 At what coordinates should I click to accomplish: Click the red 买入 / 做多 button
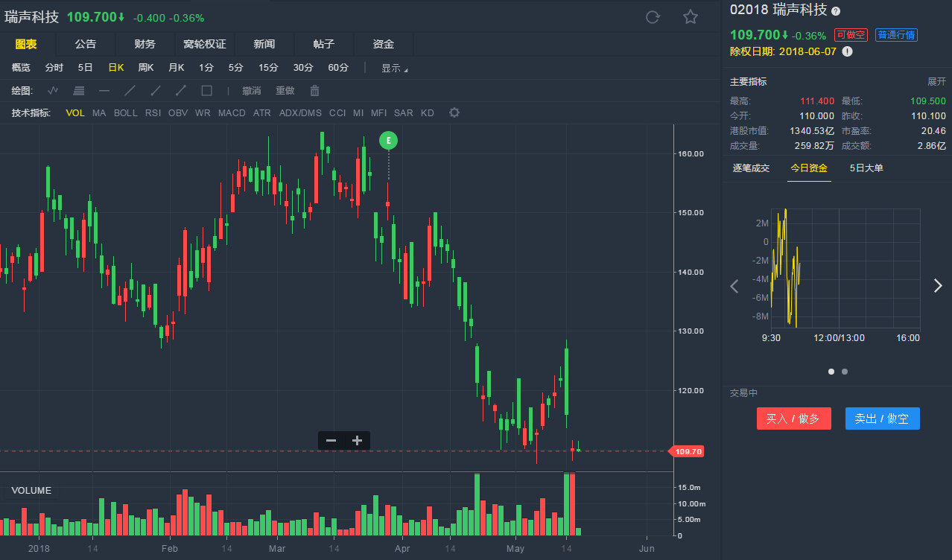click(793, 419)
